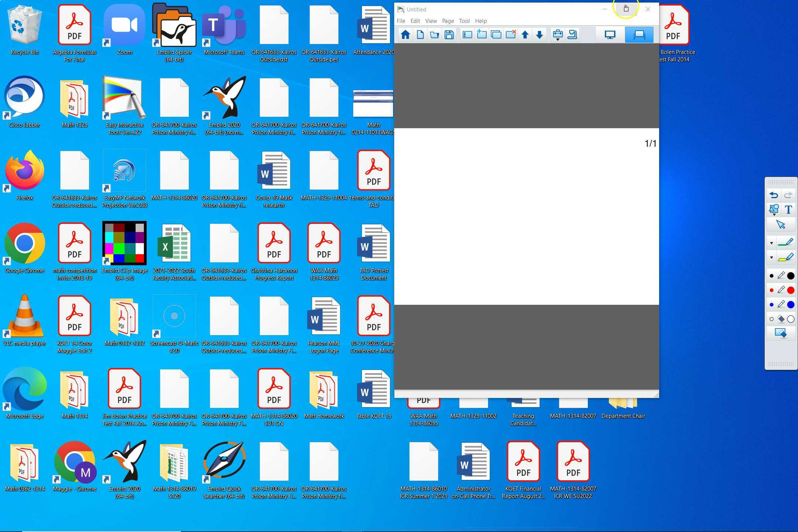Choose the arrow select pointer tool
The image size is (798, 532).
(x=781, y=224)
